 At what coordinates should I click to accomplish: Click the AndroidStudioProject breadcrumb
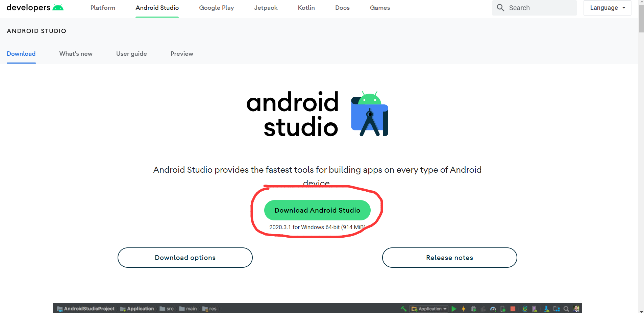click(x=86, y=309)
